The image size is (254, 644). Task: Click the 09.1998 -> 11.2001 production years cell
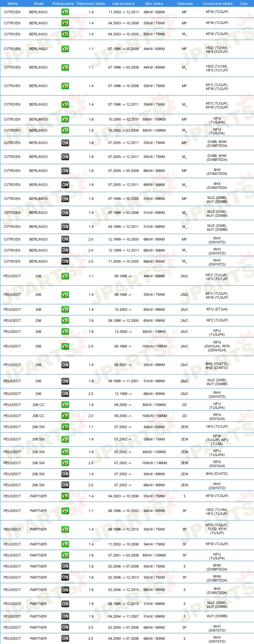click(123, 381)
